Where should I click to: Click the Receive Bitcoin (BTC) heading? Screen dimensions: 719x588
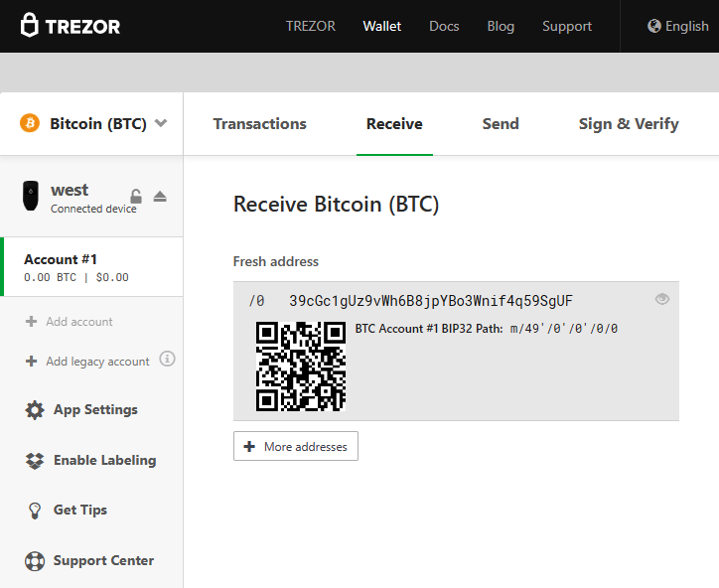[336, 204]
